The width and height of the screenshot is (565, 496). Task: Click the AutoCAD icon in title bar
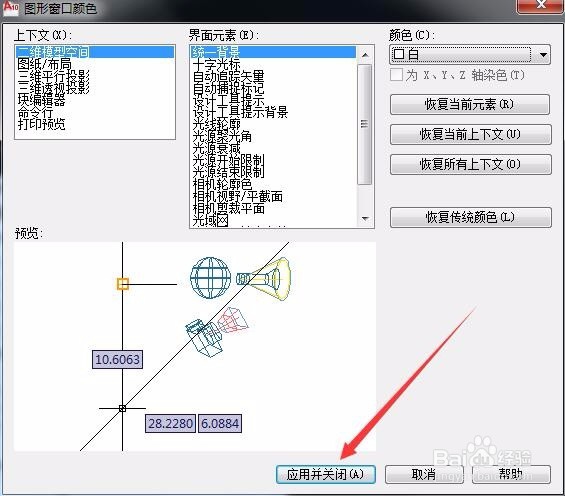click(10, 7)
